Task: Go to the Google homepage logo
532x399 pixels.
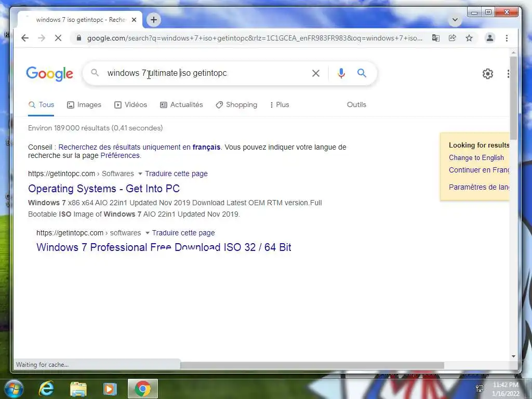Action: click(x=49, y=74)
